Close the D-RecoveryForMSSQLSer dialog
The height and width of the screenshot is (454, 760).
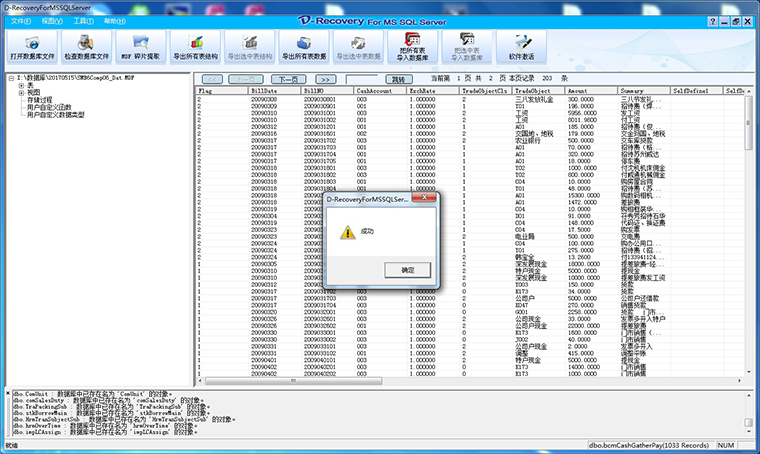click(x=424, y=197)
